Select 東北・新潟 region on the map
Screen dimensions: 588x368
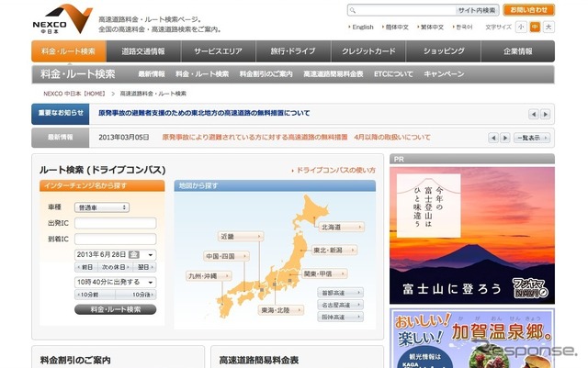[x=334, y=250]
